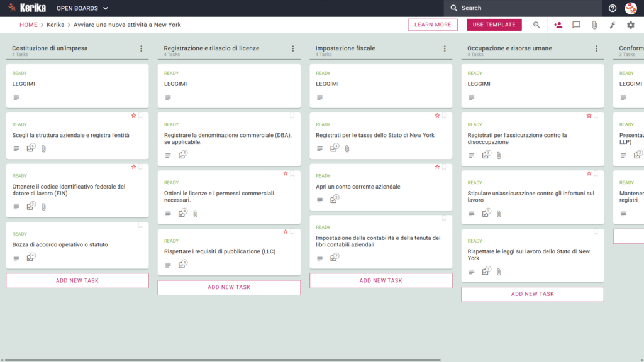
Task: Toggle star on Stipulare un'assicurazione card
Action: click(x=589, y=173)
